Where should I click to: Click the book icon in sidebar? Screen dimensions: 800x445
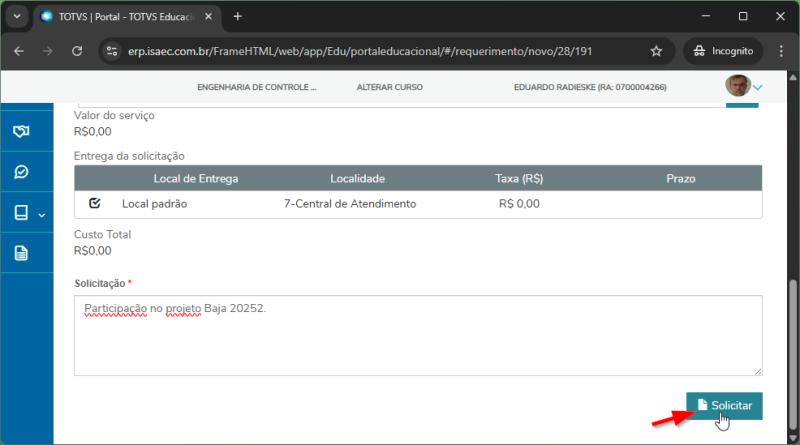pyautogui.click(x=21, y=213)
